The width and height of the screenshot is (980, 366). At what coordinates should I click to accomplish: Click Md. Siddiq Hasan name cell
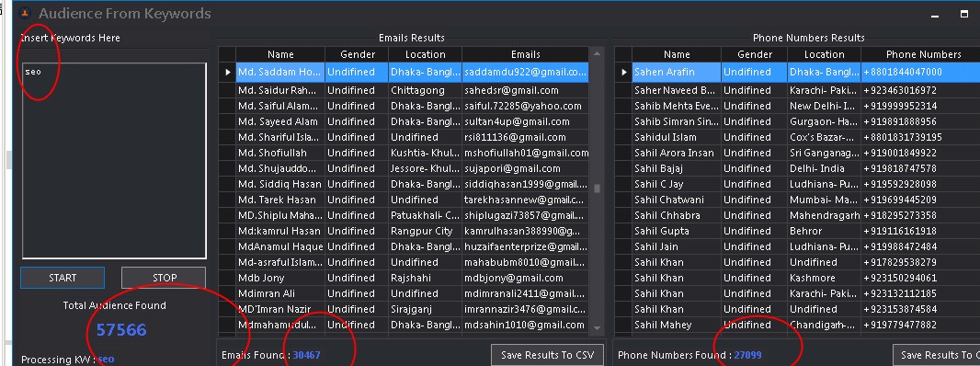pyautogui.click(x=280, y=184)
